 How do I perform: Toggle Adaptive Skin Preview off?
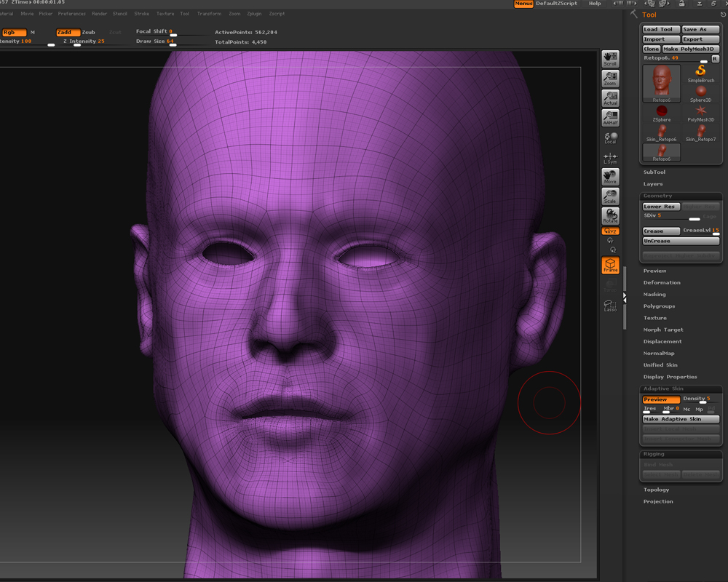coord(660,399)
